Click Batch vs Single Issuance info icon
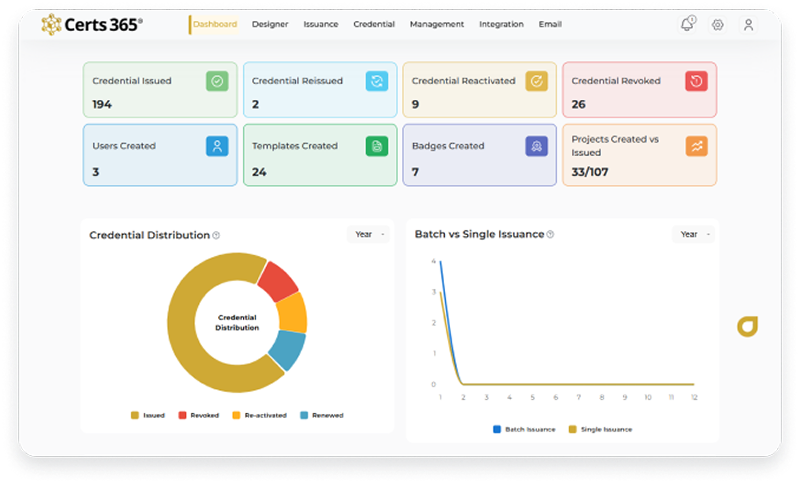The width and height of the screenshot is (800, 485). [x=550, y=234]
